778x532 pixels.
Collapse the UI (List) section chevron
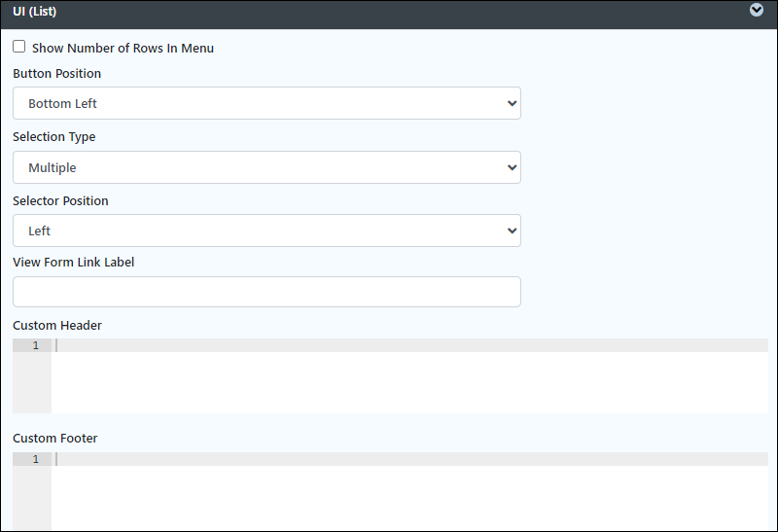click(x=757, y=10)
